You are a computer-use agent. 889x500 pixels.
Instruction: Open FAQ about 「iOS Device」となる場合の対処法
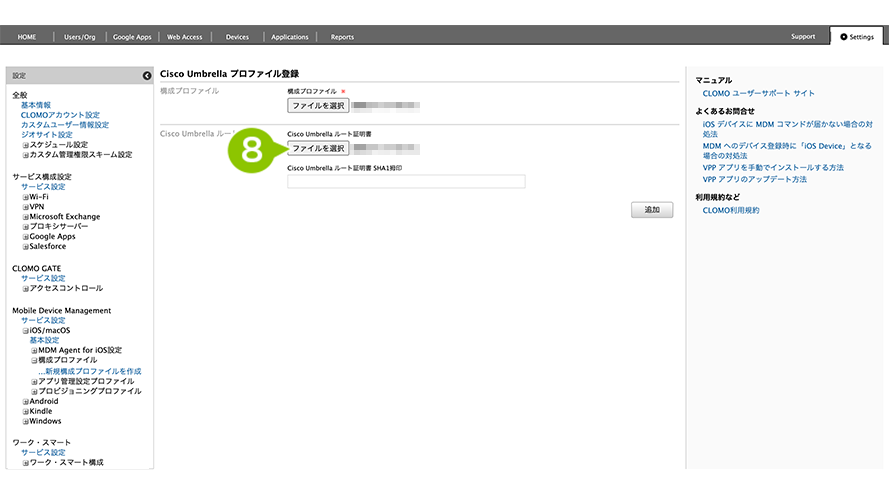[787, 151]
